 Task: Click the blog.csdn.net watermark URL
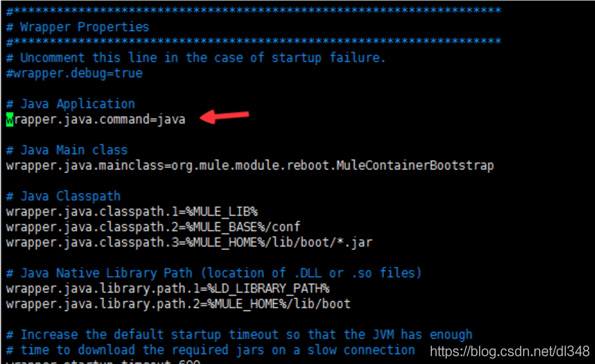click(x=510, y=352)
